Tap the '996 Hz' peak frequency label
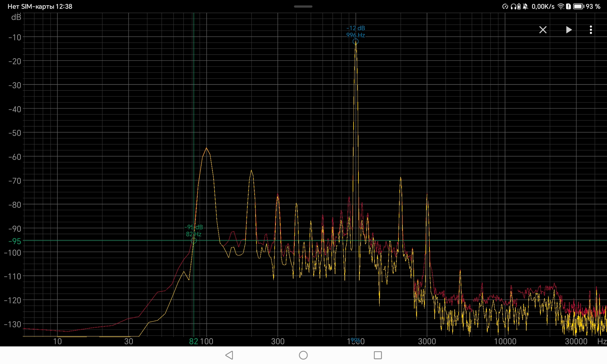The width and height of the screenshot is (607, 364). pos(356,35)
